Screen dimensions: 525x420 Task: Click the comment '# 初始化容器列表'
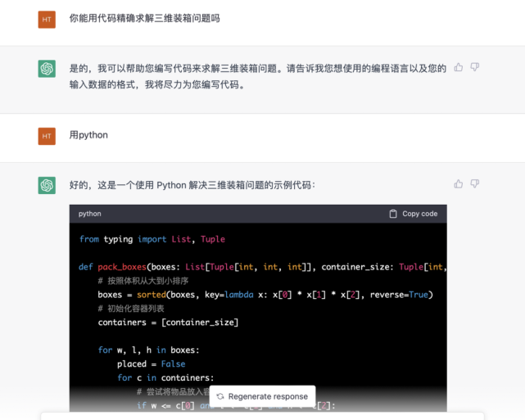[131, 309]
